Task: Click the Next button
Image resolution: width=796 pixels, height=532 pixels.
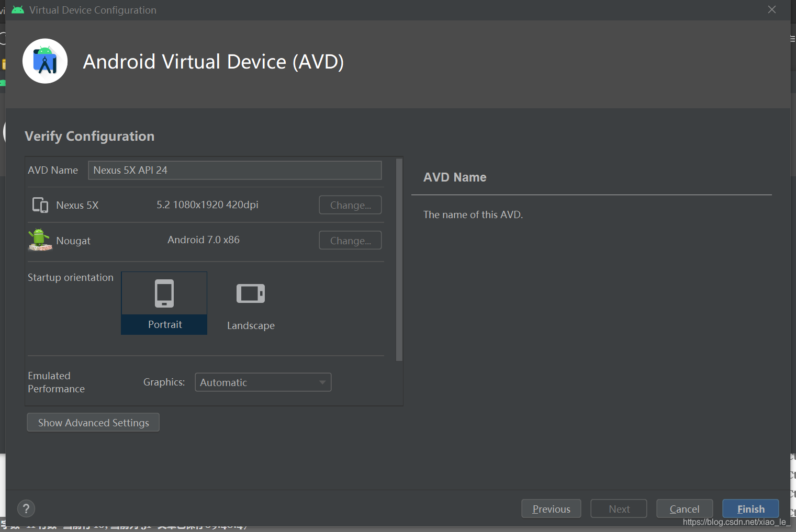Action: [x=619, y=509]
